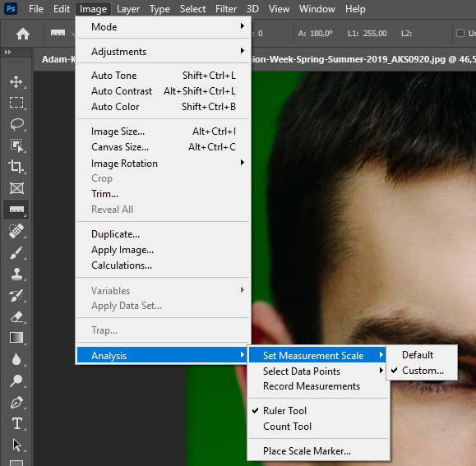
Task: Click the L1: 255,00 length readout
Action: coord(367,34)
